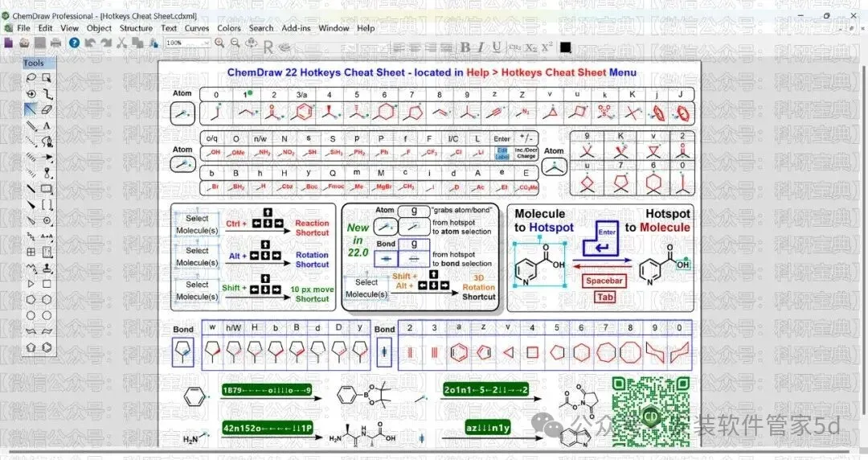Select the Wavy Bond tool

click(31, 236)
